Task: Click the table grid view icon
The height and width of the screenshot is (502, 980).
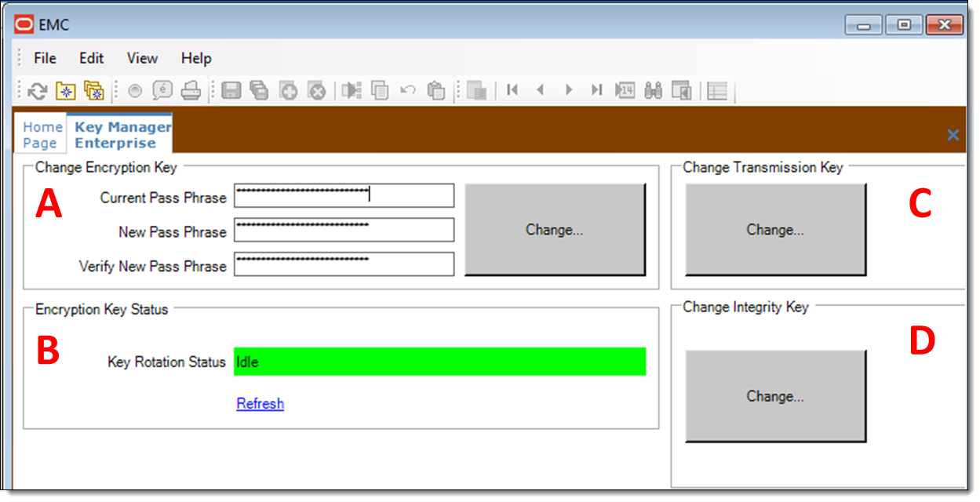Action: (717, 91)
